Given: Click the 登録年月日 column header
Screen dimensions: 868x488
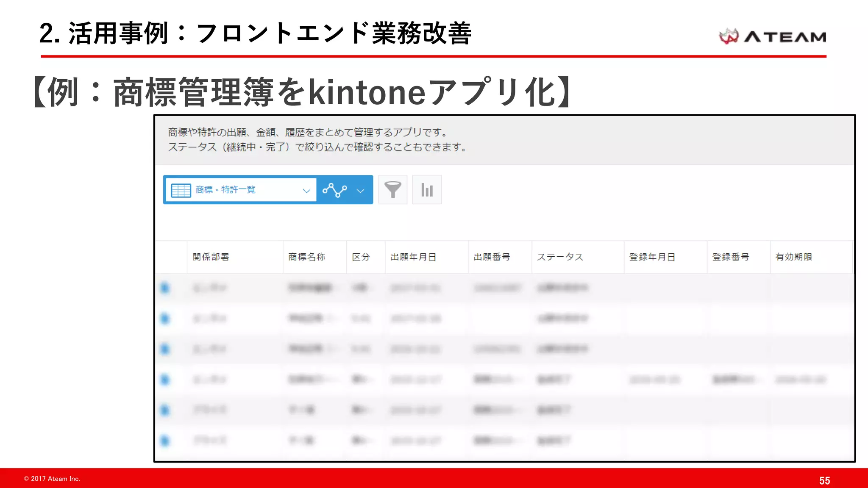Looking at the screenshot, I should coord(666,257).
